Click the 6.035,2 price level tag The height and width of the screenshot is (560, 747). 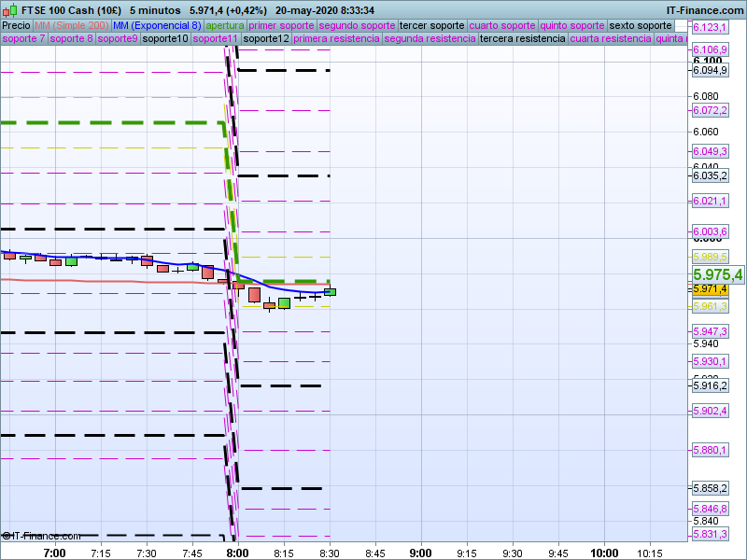pyautogui.click(x=711, y=175)
